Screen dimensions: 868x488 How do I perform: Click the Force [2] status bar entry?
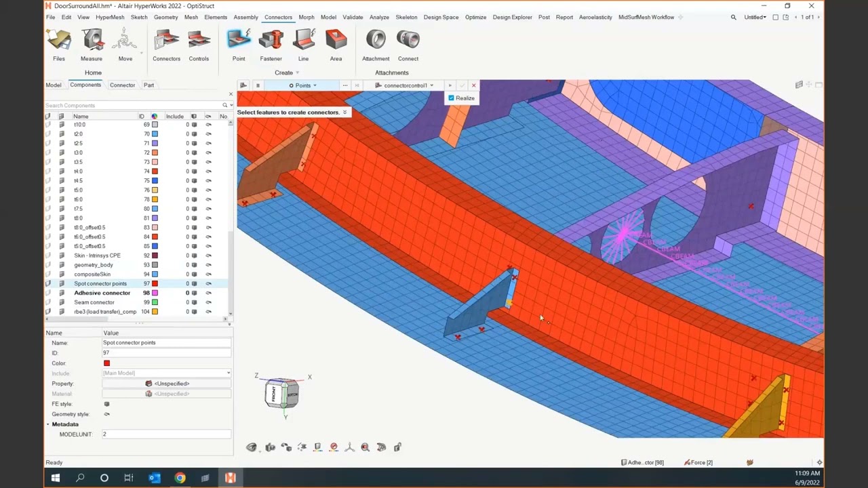tap(698, 462)
